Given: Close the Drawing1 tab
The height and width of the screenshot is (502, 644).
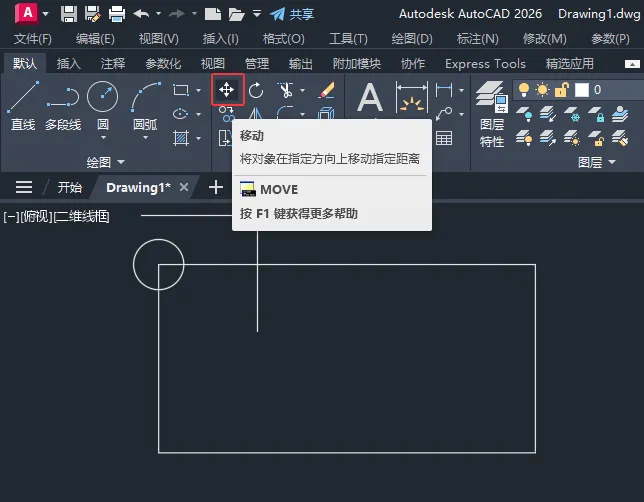Looking at the screenshot, I should [184, 187].
